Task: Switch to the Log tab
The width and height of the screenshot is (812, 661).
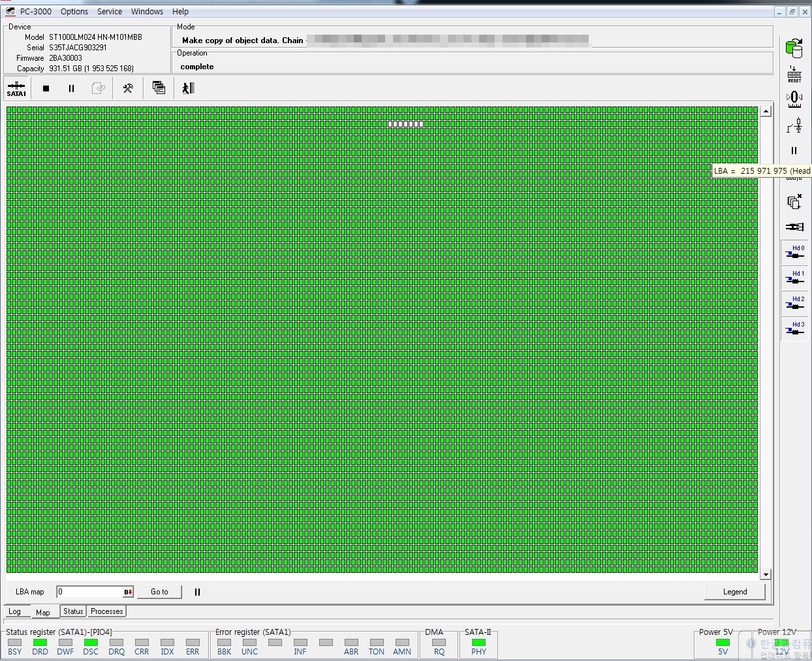Action: coord(14,611)
